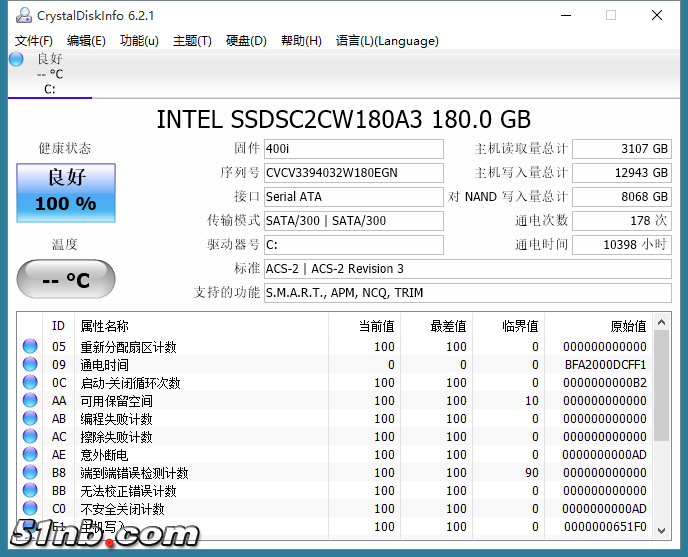Click raw value 0000000651F0
The width and height of the screenshot is (688, 557).
(x=605, y=527)
